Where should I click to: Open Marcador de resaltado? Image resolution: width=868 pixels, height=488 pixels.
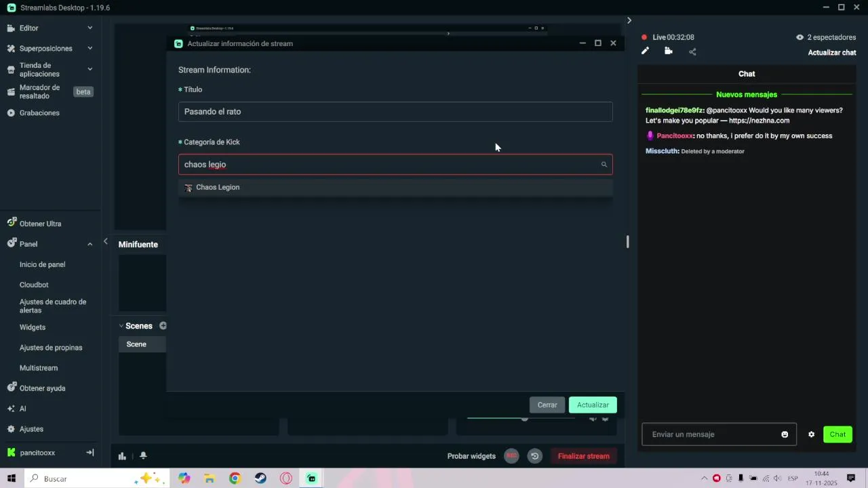(39, 91)
